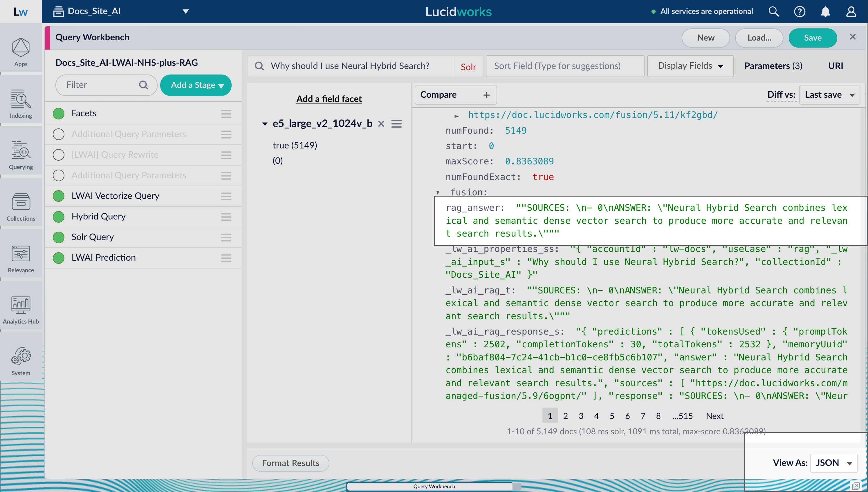Click the stage filter search icon
Viewport: 868px width, 492px height.
[x=143, y=85]
